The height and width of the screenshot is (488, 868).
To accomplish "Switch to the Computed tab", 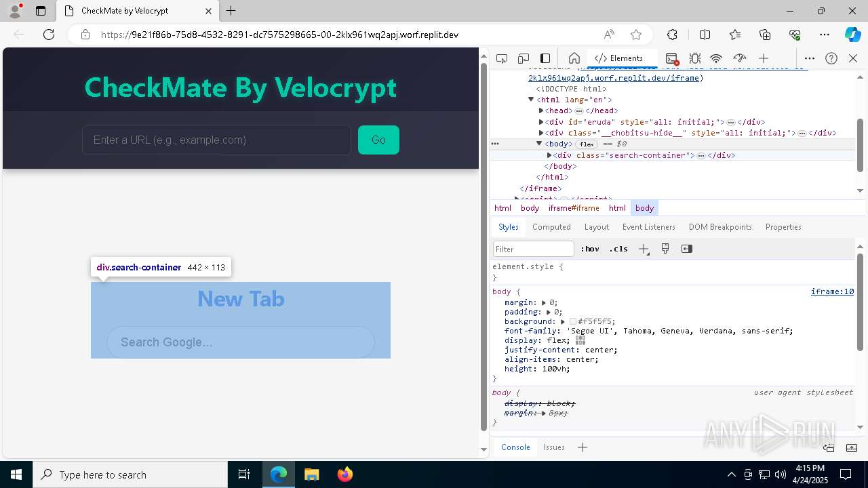I will 551,227.
